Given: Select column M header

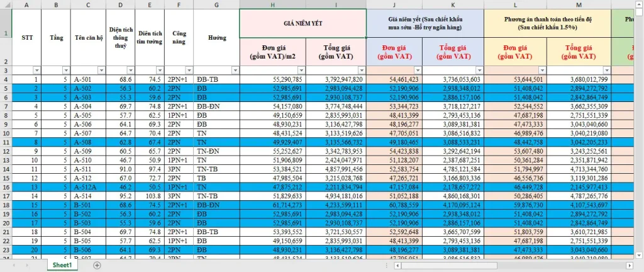Looking at the screenshot, I should (579, 4).
